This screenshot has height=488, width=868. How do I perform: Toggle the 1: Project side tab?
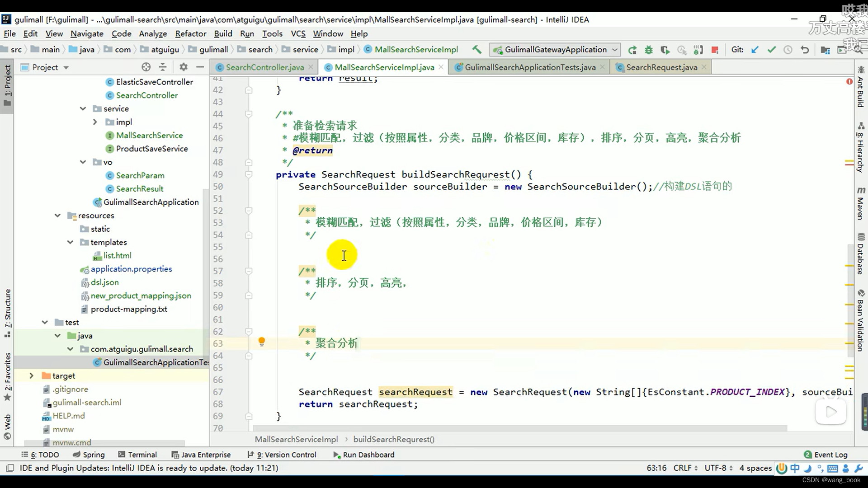[7, 85]
